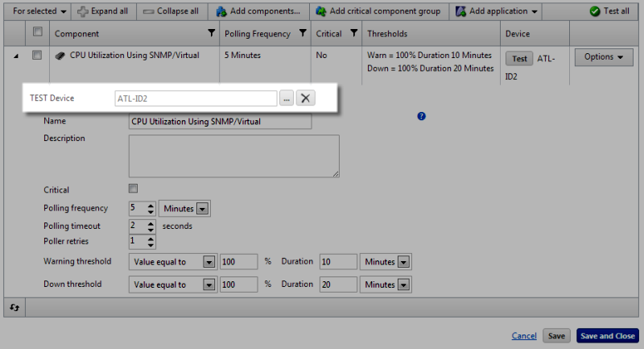The width and height of the screenshot is (644, 349).
Task: Click the '5 Minutes' polling frequency cell
Action: coord(242,55)
